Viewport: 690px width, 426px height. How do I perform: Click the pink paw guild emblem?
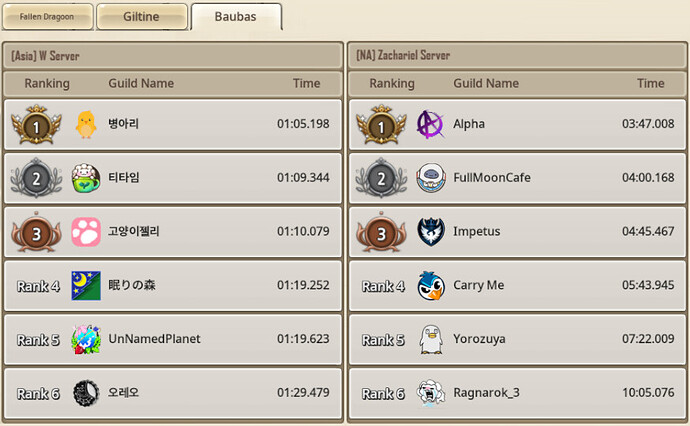tap(86, 231)
